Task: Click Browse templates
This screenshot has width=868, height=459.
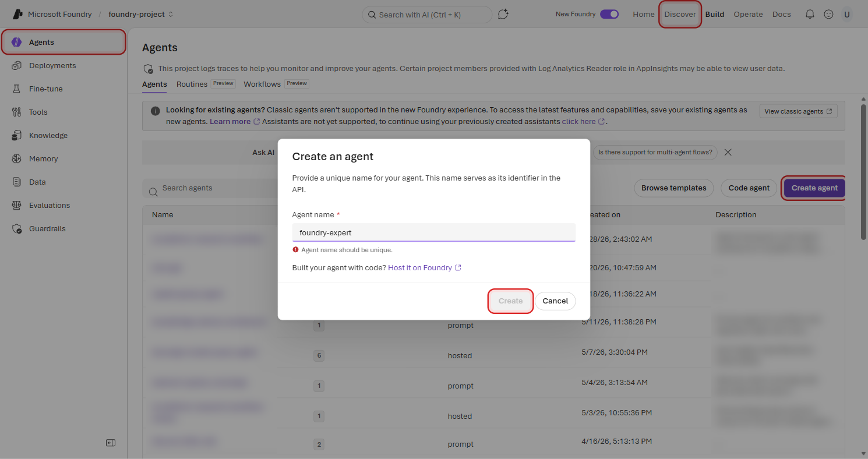Action: (673, 188)
